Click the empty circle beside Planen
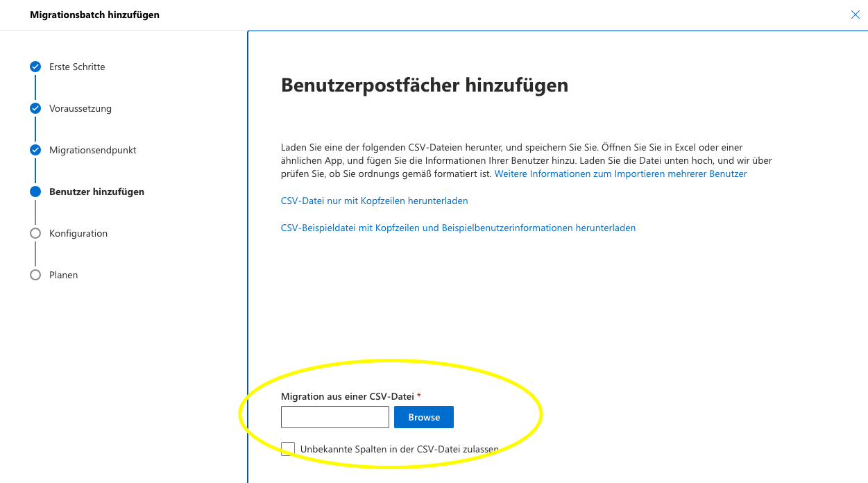 pos(35,275)
